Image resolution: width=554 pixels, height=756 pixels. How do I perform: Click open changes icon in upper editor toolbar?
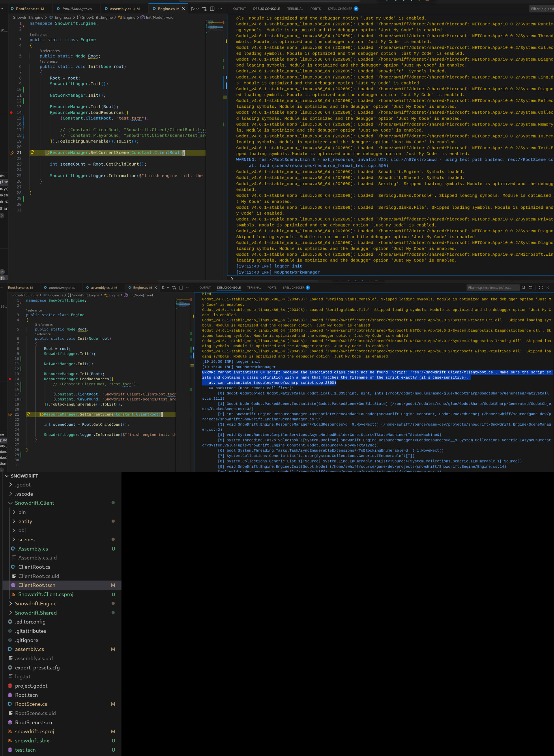click(204, 9)
